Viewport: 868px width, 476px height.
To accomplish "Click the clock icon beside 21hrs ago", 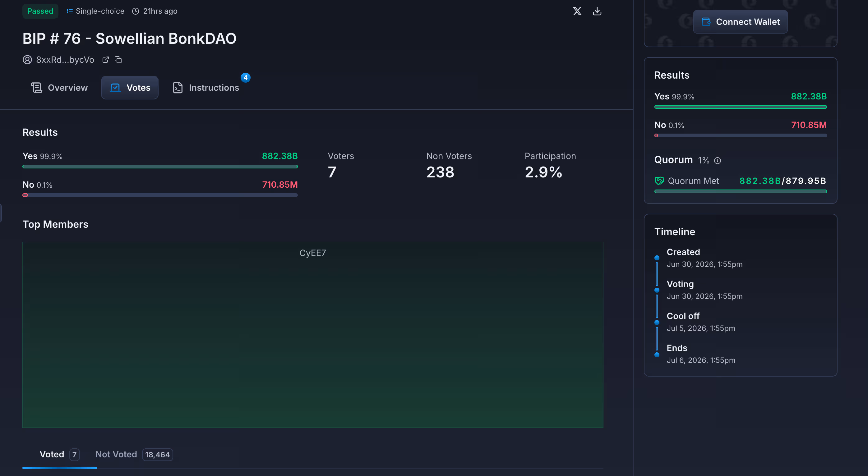I will coord(136,11).
